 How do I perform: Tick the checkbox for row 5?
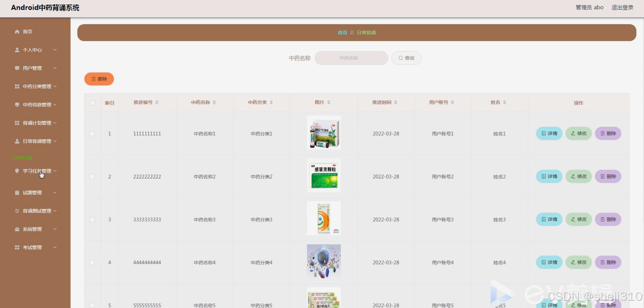coord(92,305)
